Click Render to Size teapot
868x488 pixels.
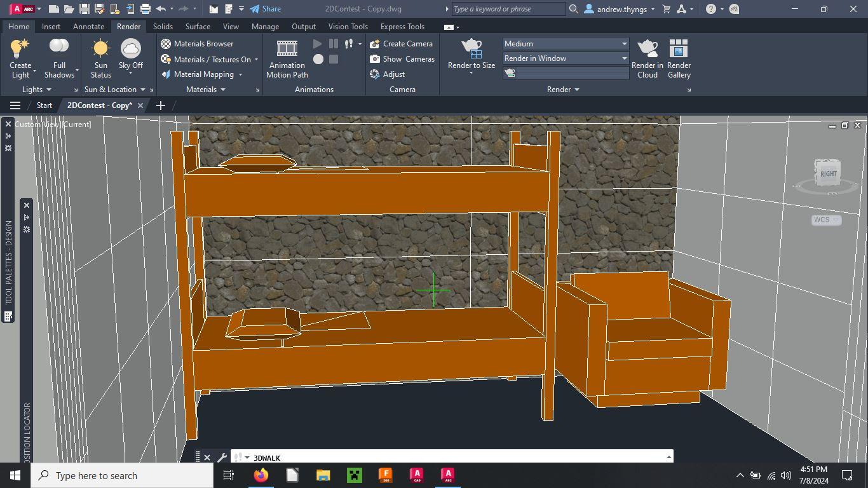[471, 50]
